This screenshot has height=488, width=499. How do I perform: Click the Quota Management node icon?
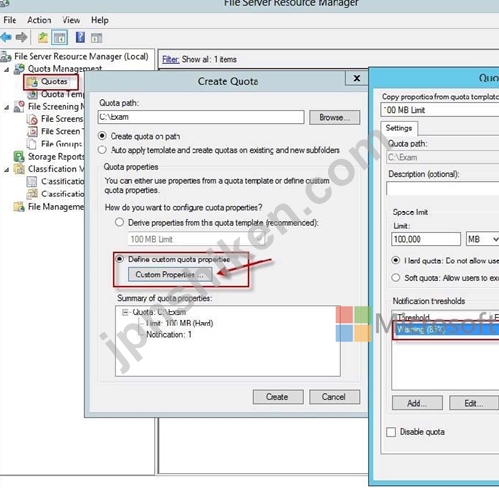tap(19, 69)
